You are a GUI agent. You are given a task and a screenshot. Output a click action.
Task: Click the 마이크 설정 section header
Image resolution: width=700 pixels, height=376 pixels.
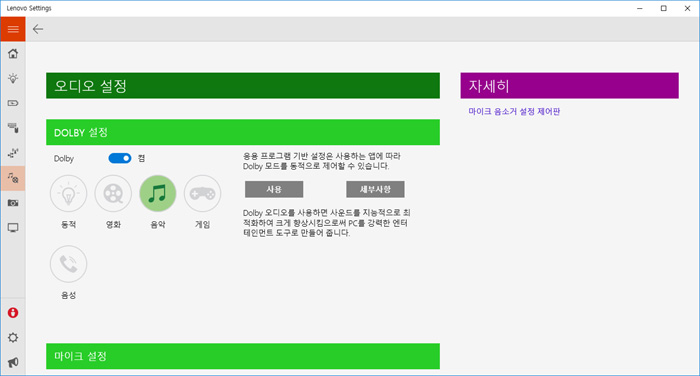coord(243,356)
